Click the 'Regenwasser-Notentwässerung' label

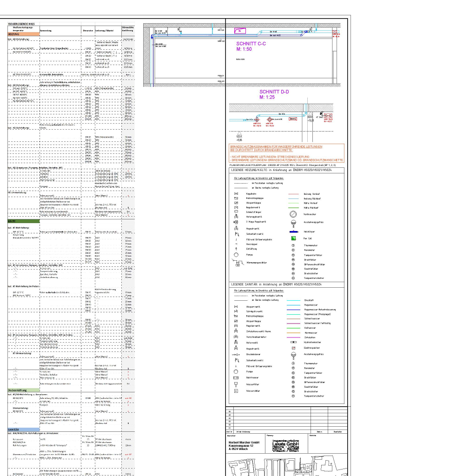(320, 310)
